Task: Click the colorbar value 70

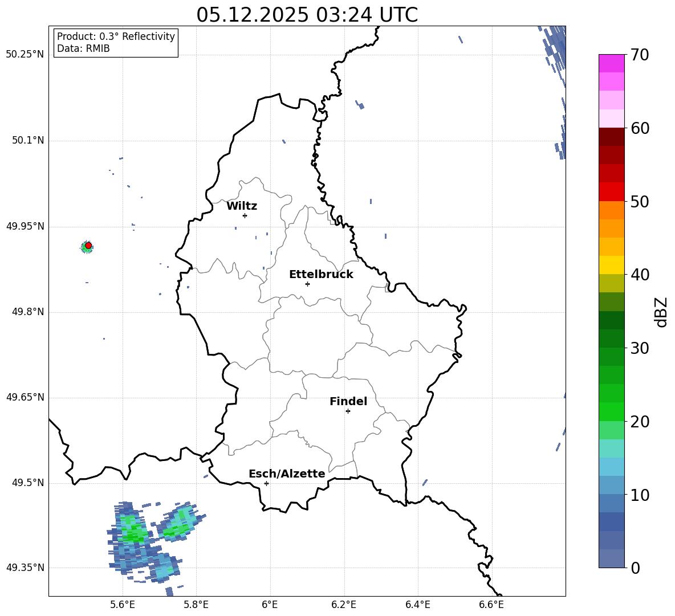Action: [x=640, y=55]
